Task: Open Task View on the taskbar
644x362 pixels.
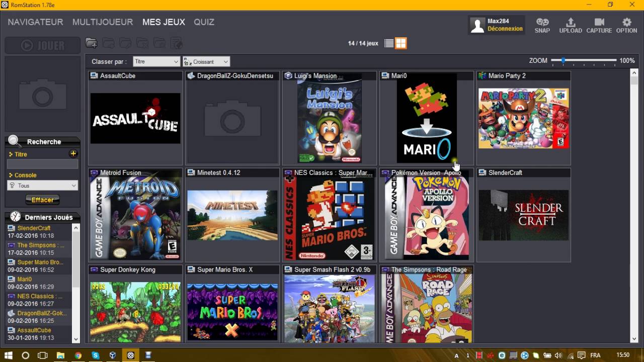Action: 43,355
